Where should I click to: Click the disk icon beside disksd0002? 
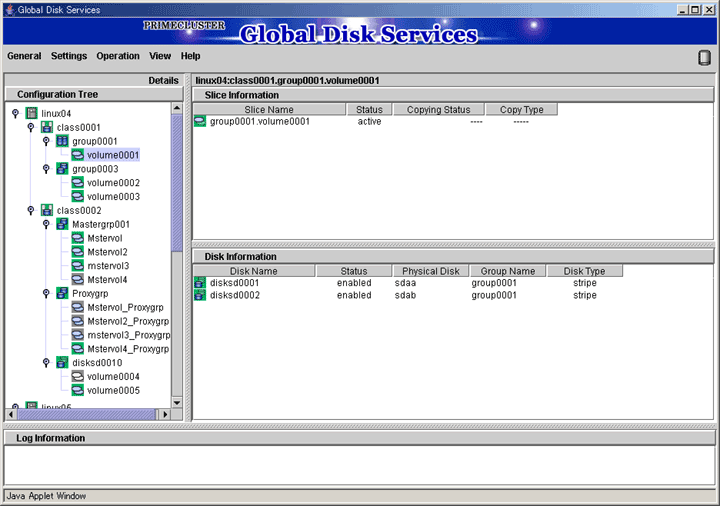click(200, 295)
